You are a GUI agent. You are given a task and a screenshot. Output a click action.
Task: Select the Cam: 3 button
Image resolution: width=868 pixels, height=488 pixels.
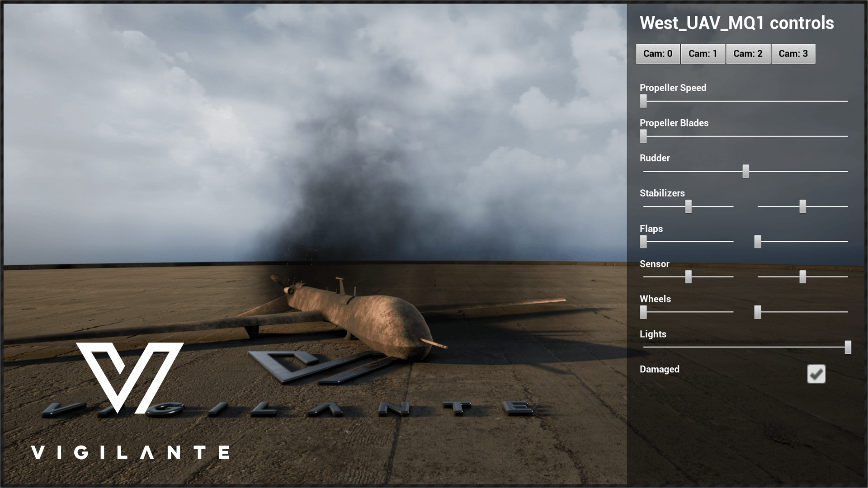pyautogui.click(x=793, y=54)
